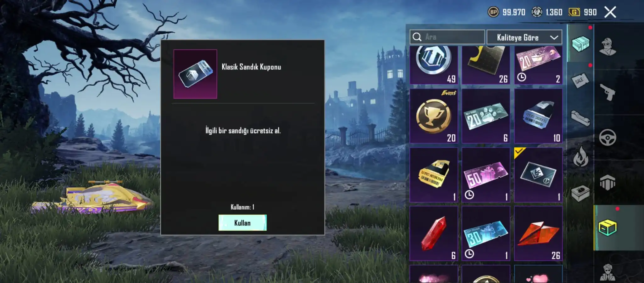Select the character outfit category icon
The height and width of the screenshot is (283, 644).
tap(608, 47)
